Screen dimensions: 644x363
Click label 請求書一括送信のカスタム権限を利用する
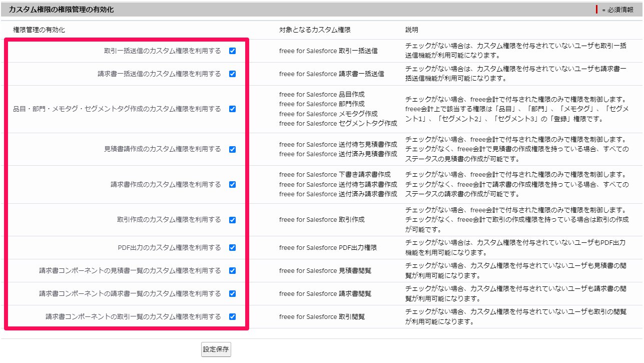(x=159, y=74)
